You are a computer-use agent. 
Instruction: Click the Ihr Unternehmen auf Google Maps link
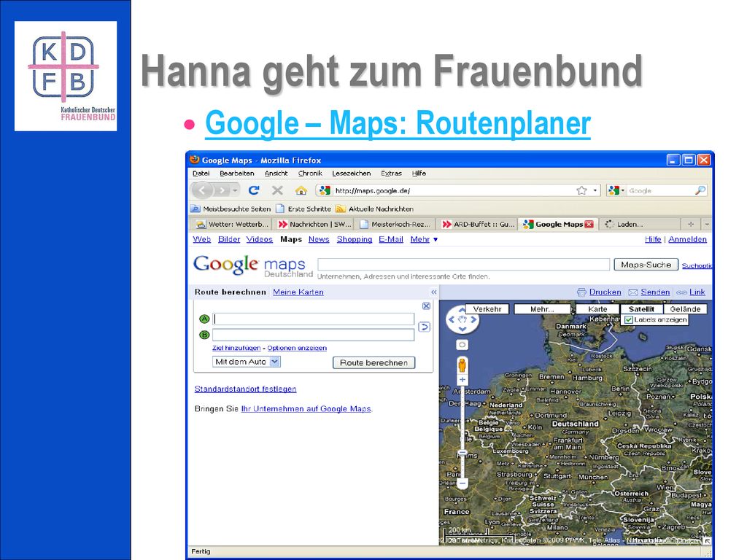(x=306, y=409)
